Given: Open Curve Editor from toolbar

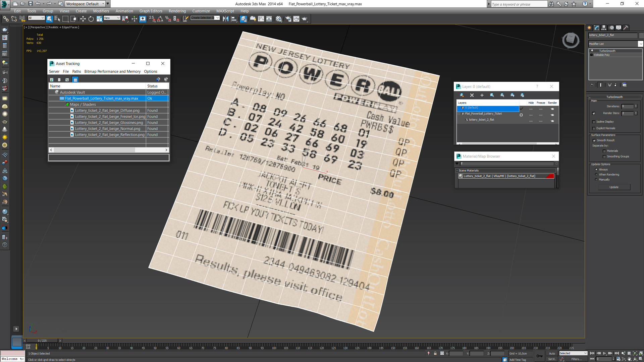Looking at the screenshot, I should [x=261, y=19].
